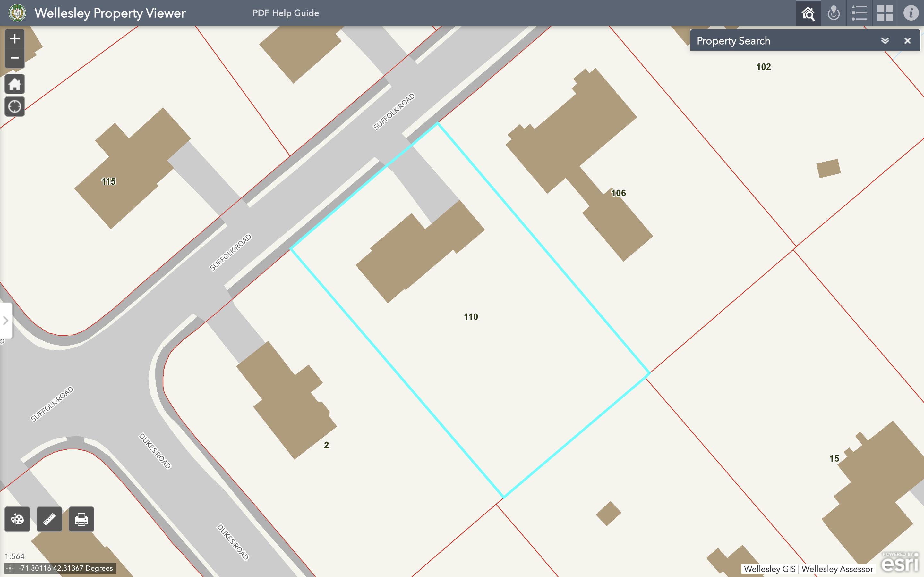Image resolution: width=924 pixels, height=577 pixels.
Task: Open the Draw tool palette icon
Action: click(x=17, y=519)
